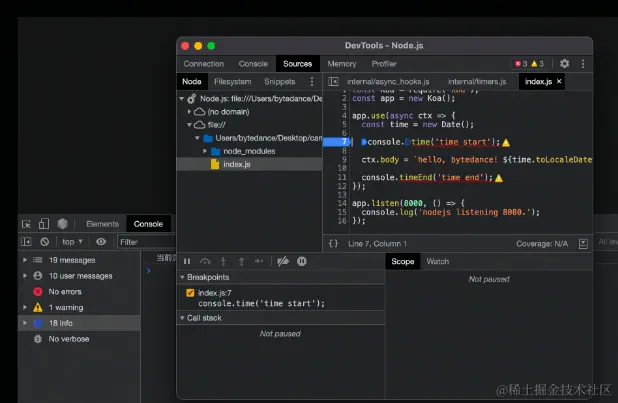This screenshot has width=618, height=403.
Task: Collapse the Breakpoints section
Action: 182,277
